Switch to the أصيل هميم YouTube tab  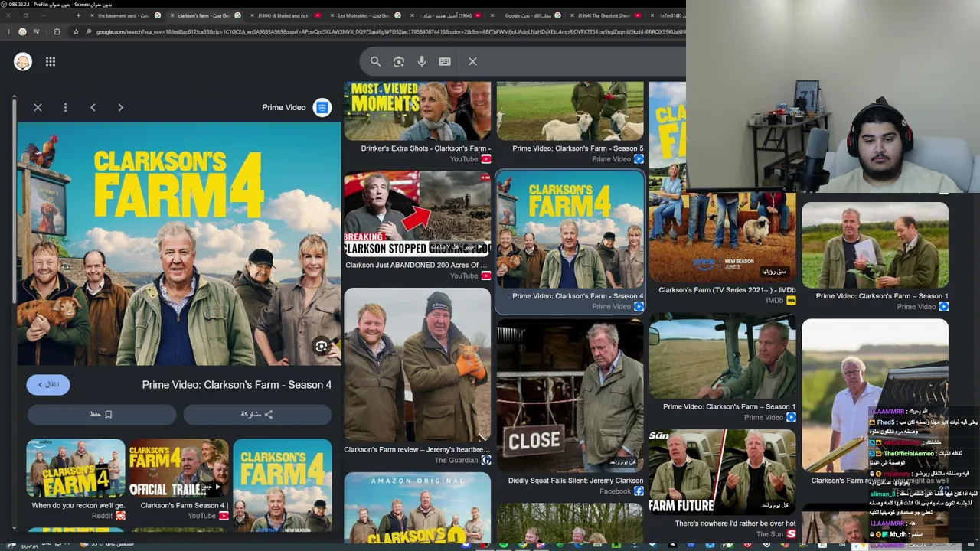446,15
